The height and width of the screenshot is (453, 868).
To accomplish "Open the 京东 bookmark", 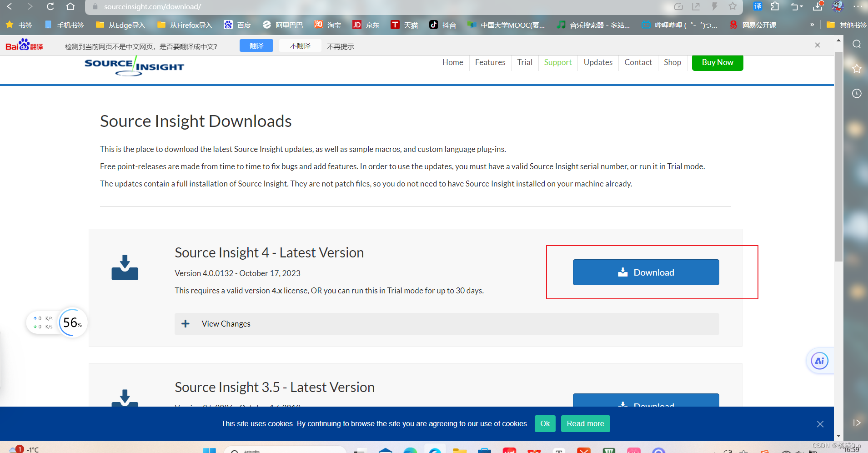I will click(366, 25).
